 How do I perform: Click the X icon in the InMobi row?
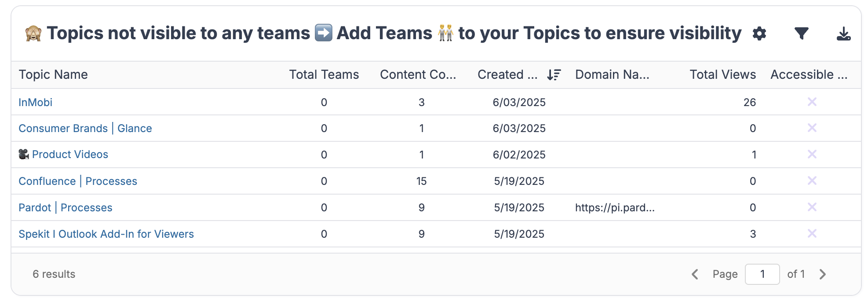(x=812, y=102)
